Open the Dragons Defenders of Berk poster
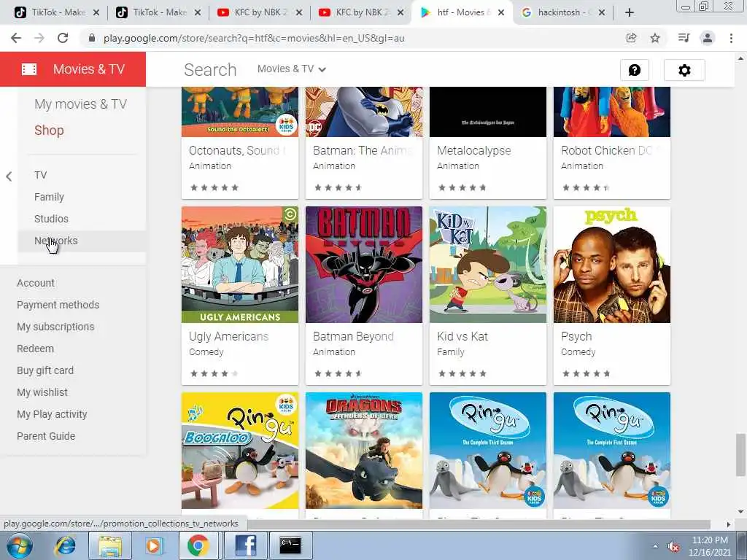The height and width of the screenshot is (560, 747). (364, 451)
